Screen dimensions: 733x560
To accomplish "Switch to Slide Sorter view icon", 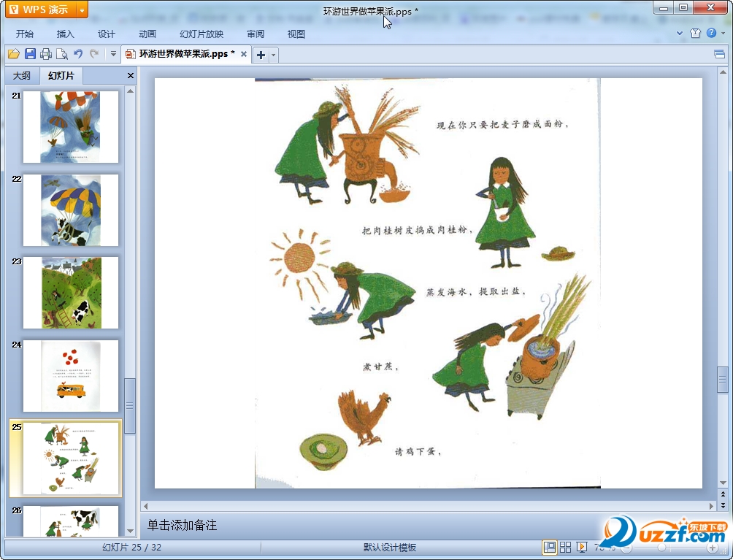I will (x=565, y=547).
